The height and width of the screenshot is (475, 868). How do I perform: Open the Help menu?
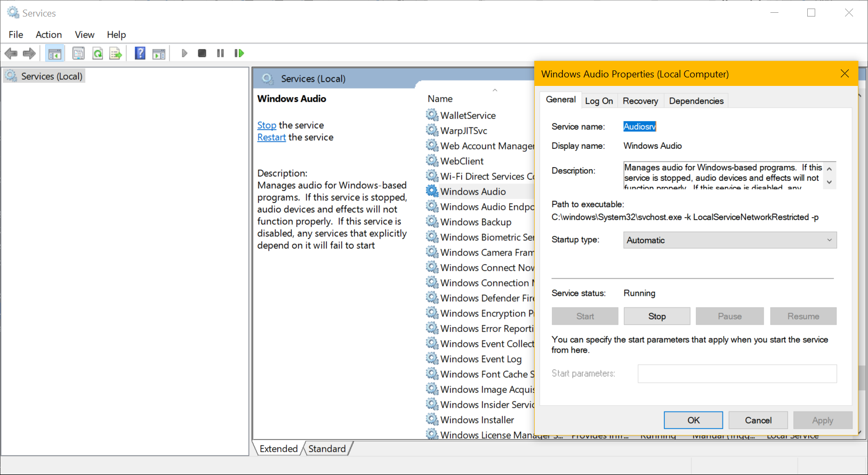coord(116,35)
